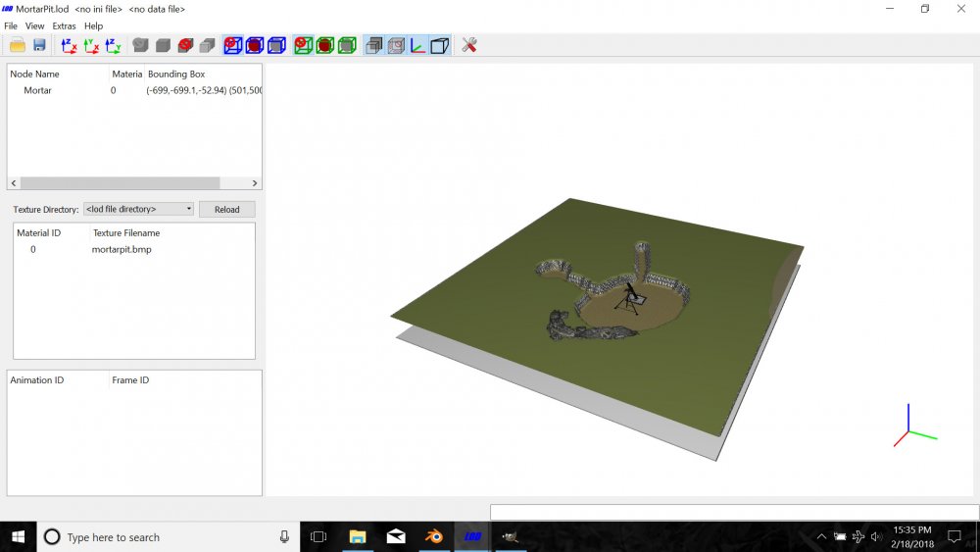Open Blender from the taskbar
980x552 pixels.
(434, 536)
